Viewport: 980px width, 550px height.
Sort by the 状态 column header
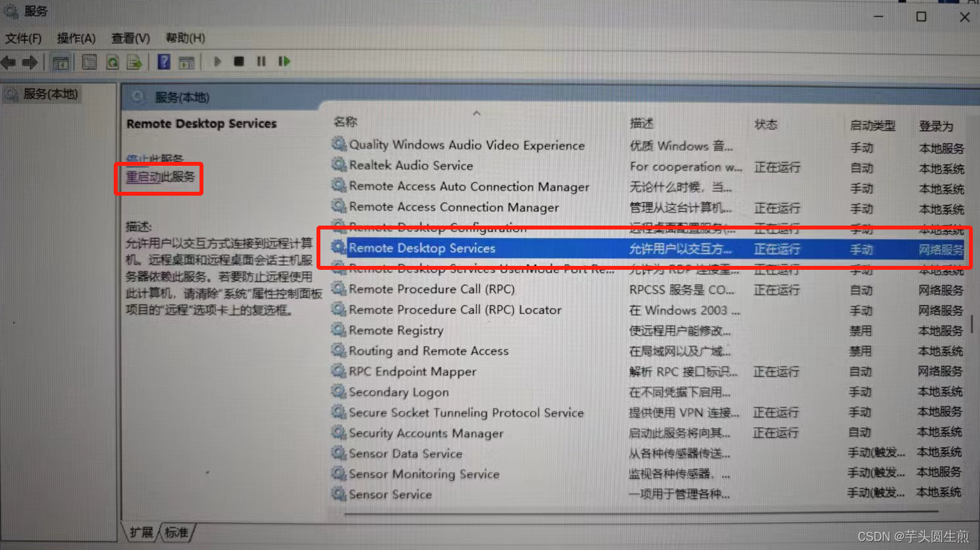[x=766, y=124]
